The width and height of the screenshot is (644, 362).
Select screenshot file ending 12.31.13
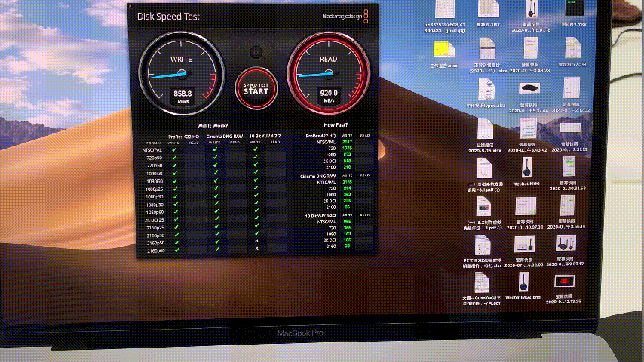(x=570, y=137)
